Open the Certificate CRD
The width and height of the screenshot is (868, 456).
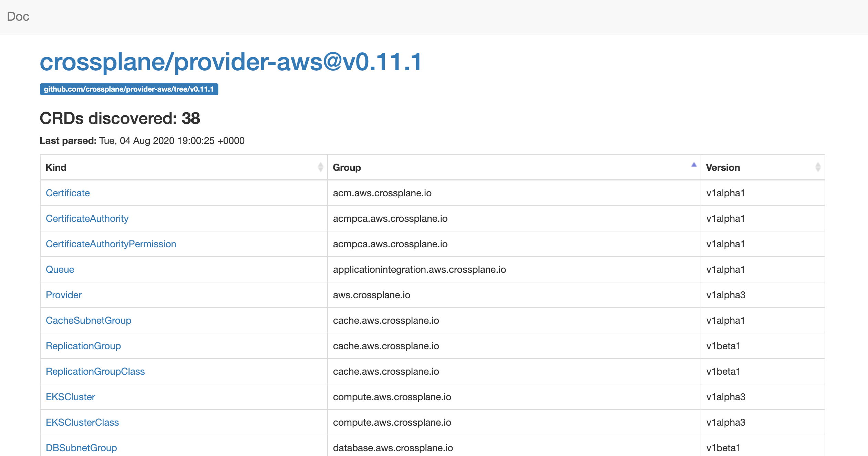(68, 193)
